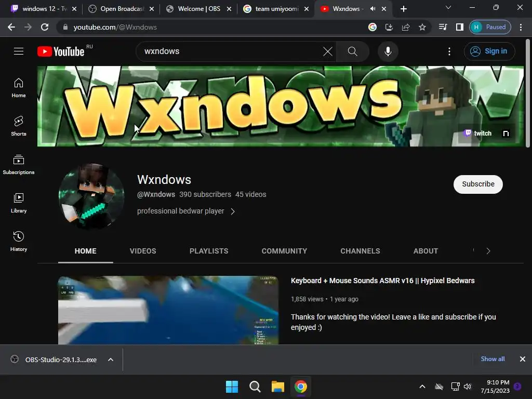
Task: Start voice search with the microphone
Action: point(388,51)
